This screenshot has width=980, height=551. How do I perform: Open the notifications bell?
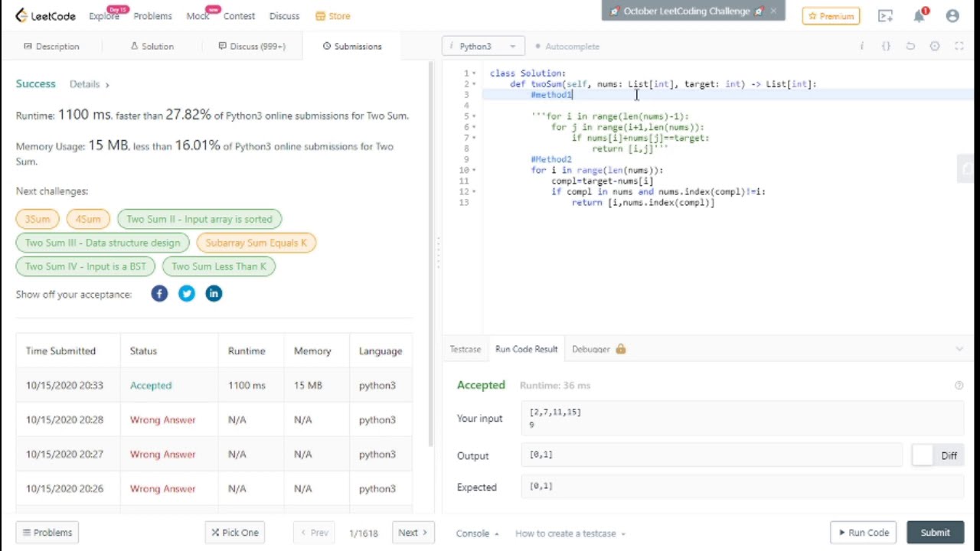tap(920, 16)
